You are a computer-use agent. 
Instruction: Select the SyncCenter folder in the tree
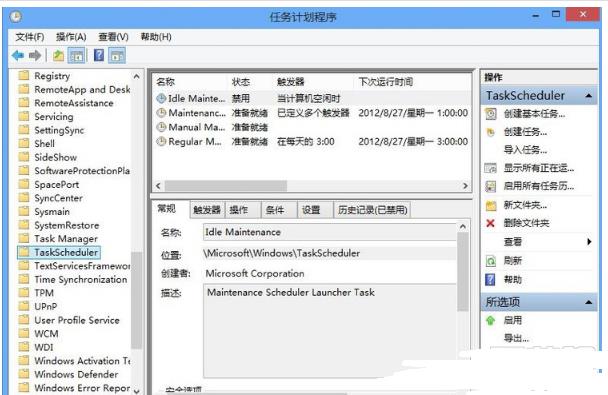tap(59, 198)
